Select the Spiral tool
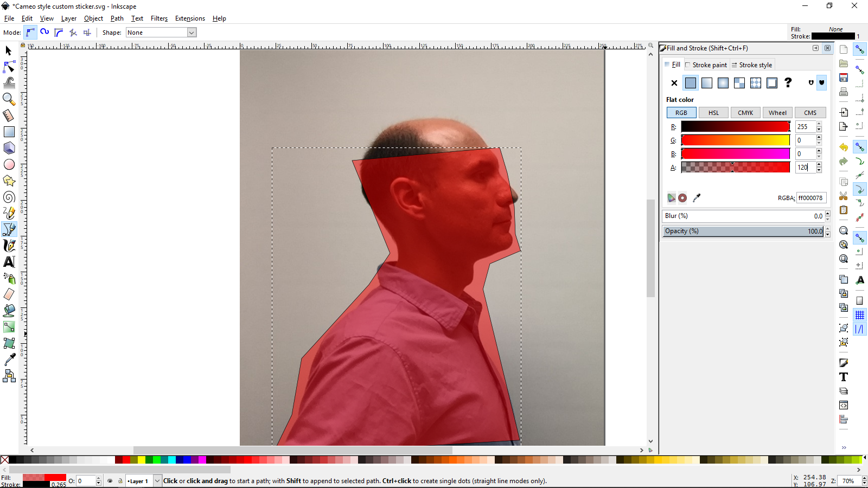 tap(9, 197)
